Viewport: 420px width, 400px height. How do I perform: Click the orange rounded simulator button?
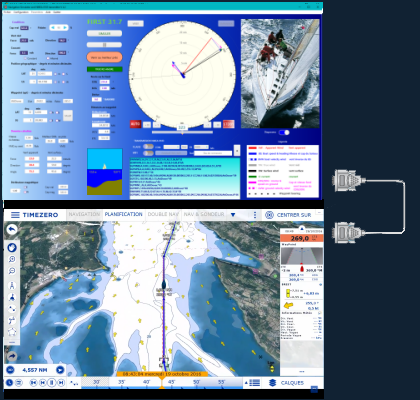[x=104, y=57]
